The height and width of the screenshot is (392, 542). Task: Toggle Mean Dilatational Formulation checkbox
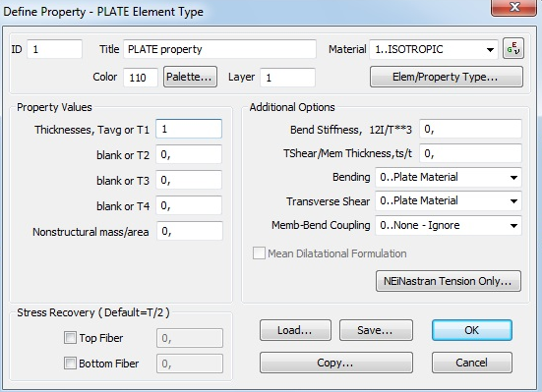(x=259, y=253)
